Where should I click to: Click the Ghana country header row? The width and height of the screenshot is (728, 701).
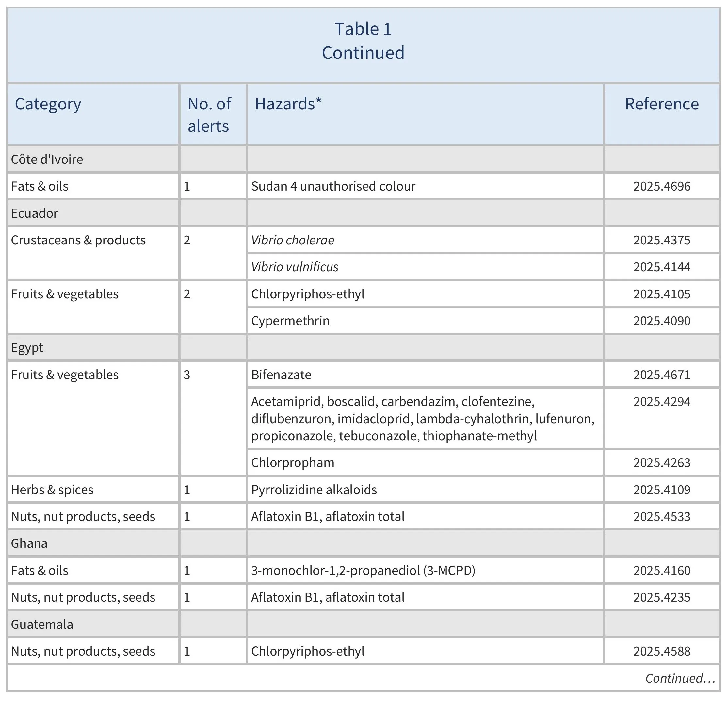pos(29,543)
